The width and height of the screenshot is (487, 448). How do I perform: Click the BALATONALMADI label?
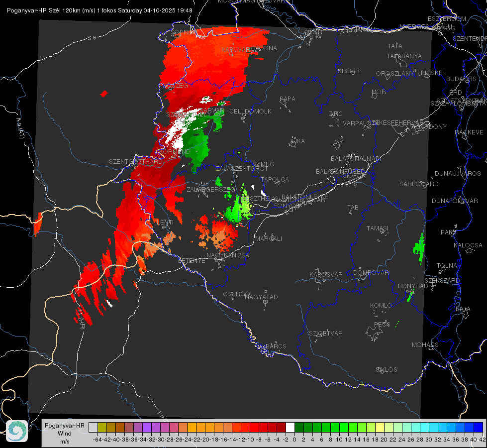click(356, 159)
